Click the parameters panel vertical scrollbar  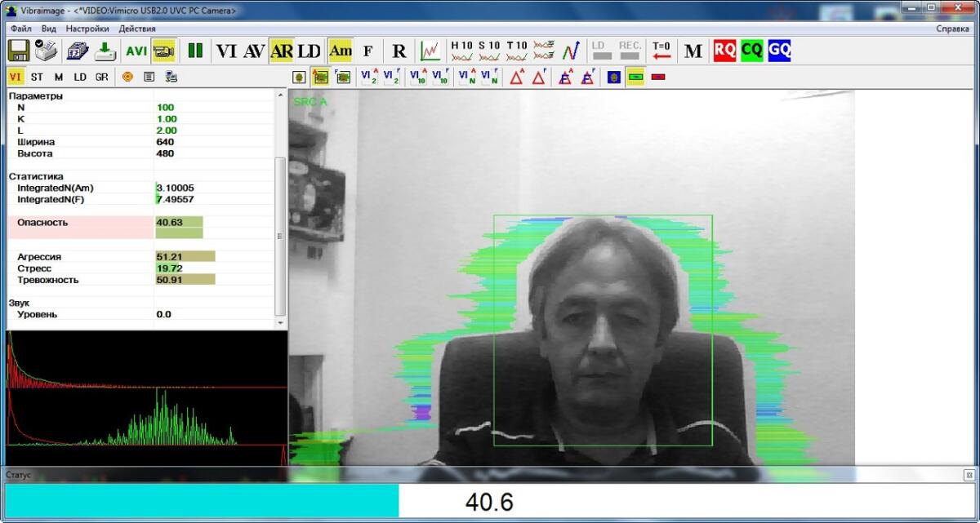coord(280,235)
